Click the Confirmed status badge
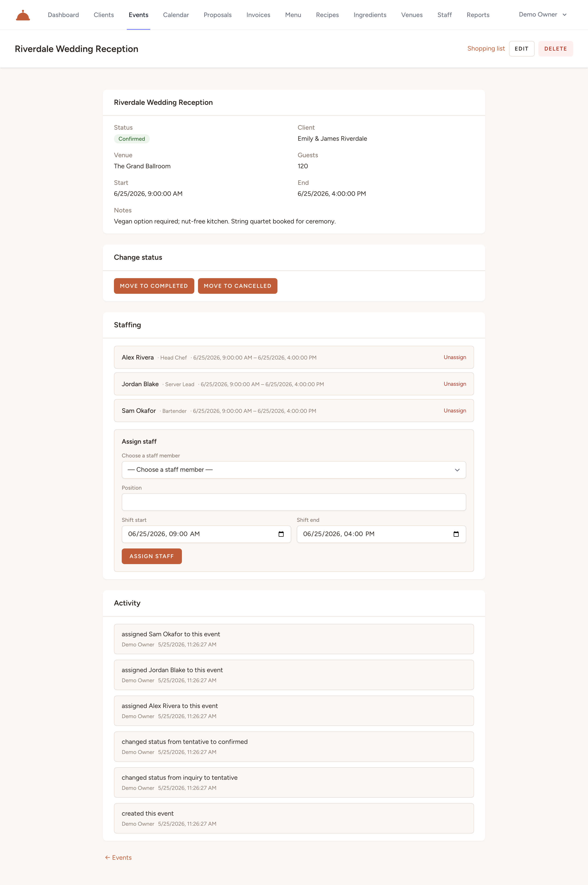 point(132,139)
